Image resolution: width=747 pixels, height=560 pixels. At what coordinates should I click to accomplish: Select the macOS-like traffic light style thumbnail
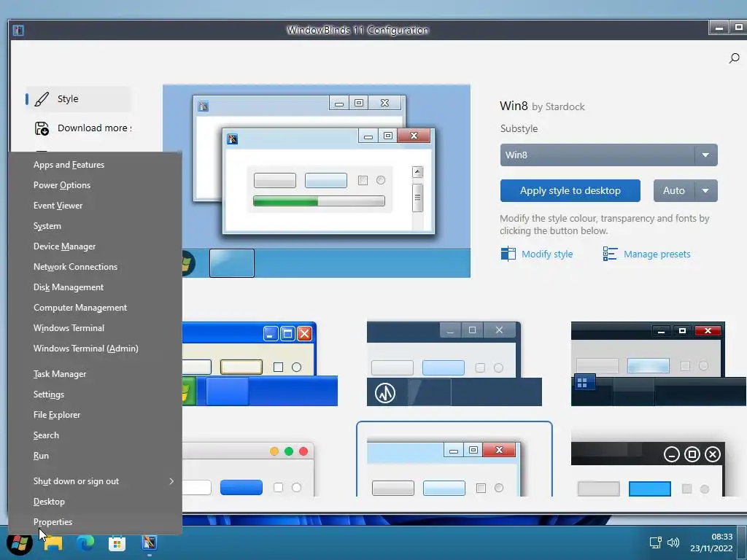coord(248,469)
